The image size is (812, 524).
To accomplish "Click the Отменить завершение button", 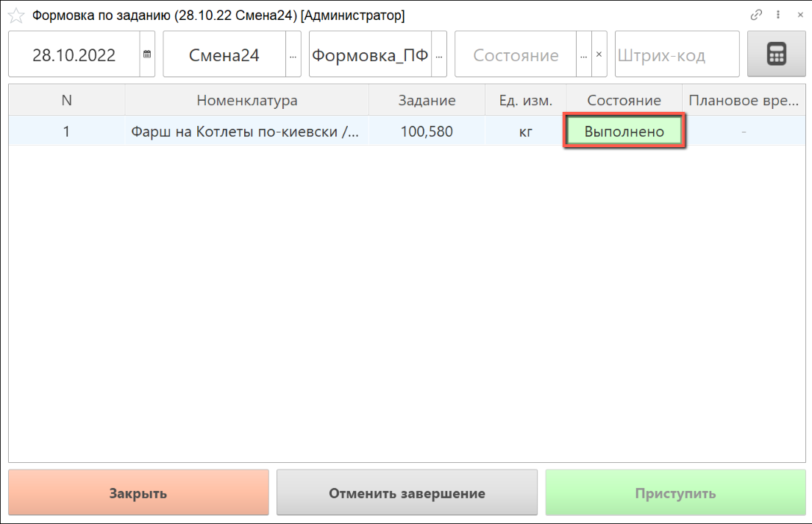I will [407, 493].
